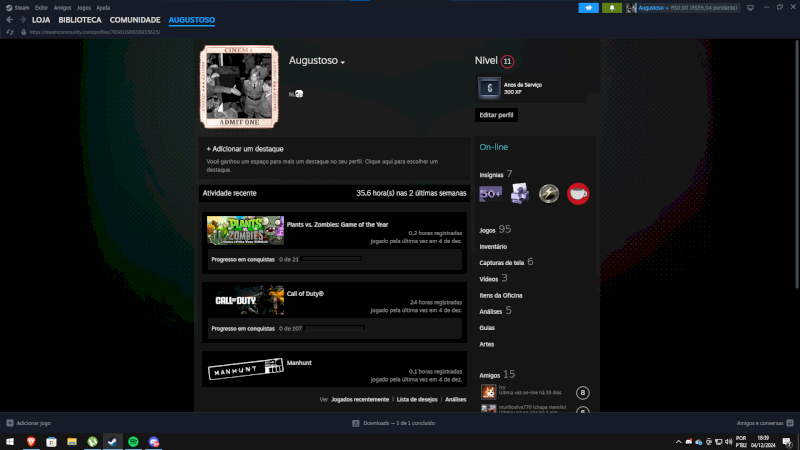800x450 pixels.
Task: Click the Call of Duty achievements progress bar
Action: tap(335, 328)
